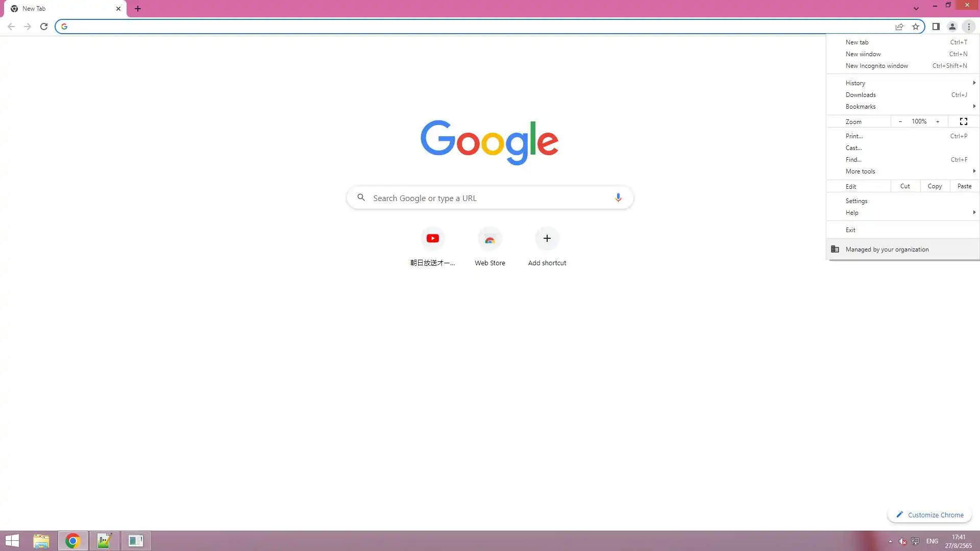Click Managed by your organization link
980x551 pixels.
(x=887, y=249)
